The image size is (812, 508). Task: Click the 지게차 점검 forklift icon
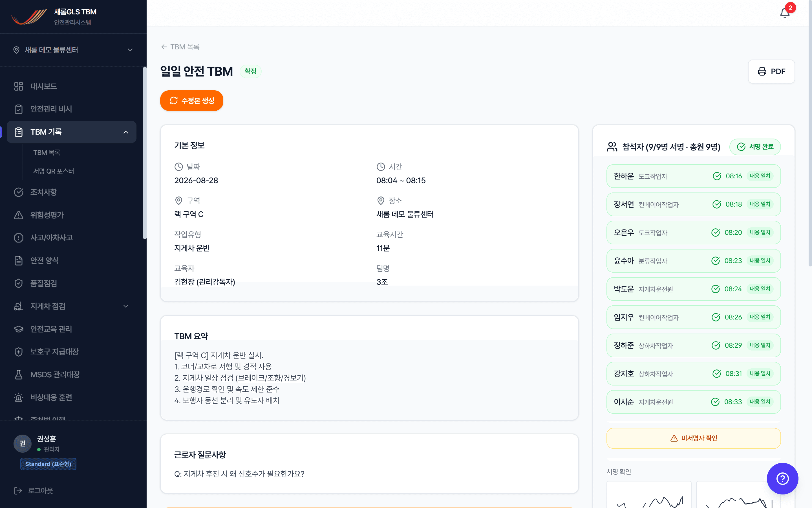pos(18,306)
